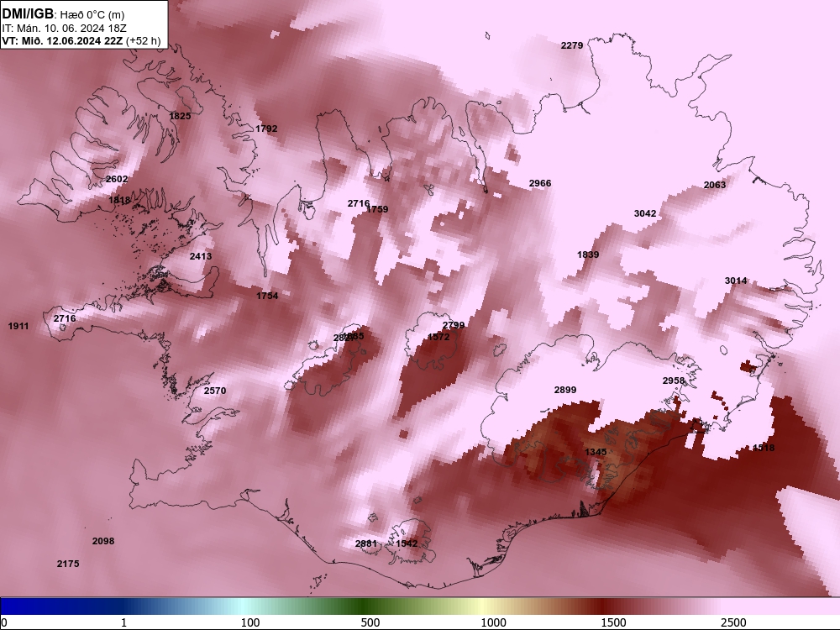840x630 pixels.
Task: Click the 1500 legend tick label
Action: click(613, 622)
